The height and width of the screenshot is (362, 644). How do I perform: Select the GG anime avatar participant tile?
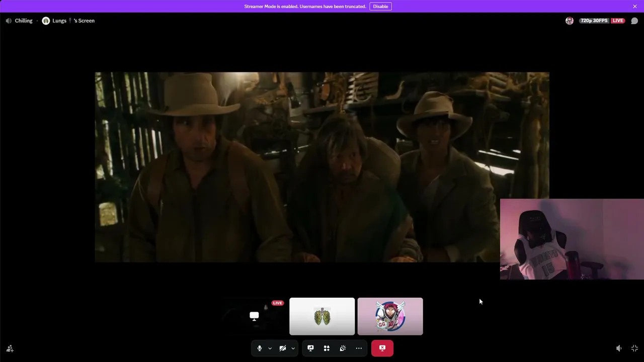pyautogui.click(x=390, y=316)
